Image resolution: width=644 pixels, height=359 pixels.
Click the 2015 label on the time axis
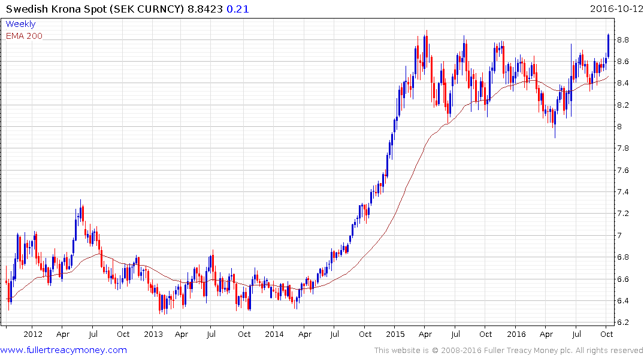coord(395,334)
